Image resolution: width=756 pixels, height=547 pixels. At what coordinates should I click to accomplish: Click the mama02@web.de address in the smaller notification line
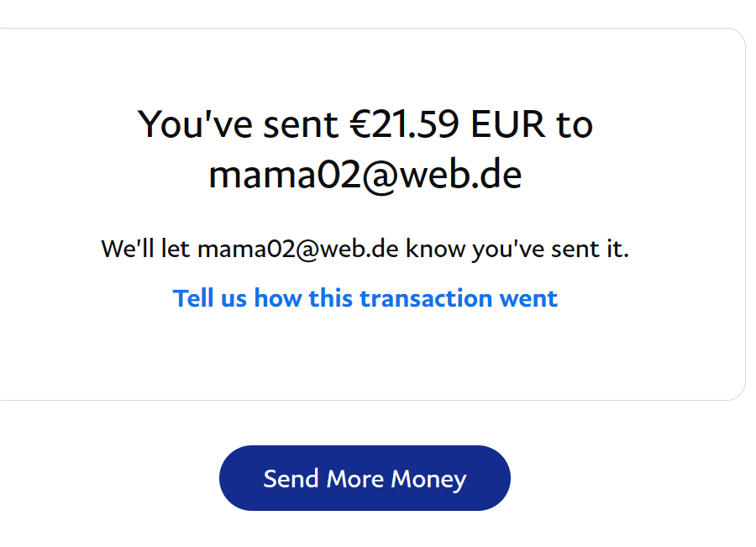point(297,250)
